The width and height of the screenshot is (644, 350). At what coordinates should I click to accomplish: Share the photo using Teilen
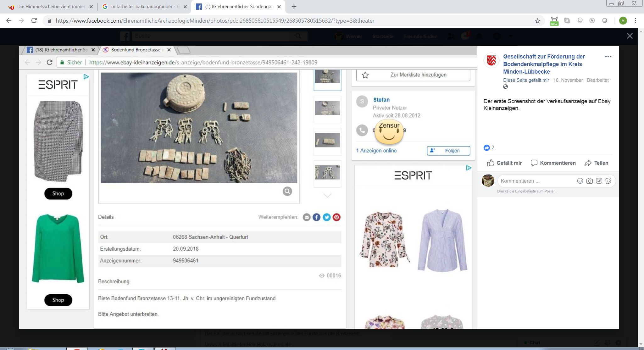coord(596,163)
